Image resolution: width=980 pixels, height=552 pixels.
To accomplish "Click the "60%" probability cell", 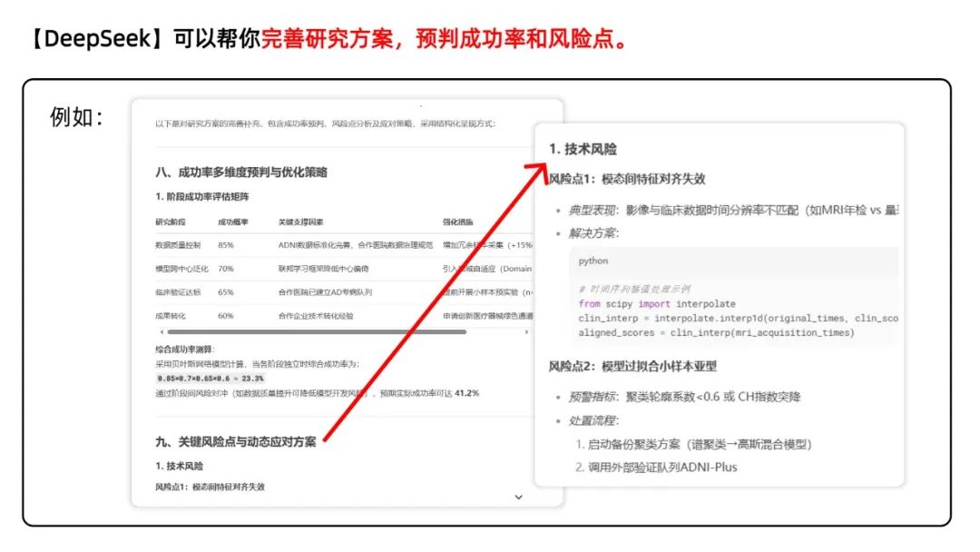I will click(226, 316).
